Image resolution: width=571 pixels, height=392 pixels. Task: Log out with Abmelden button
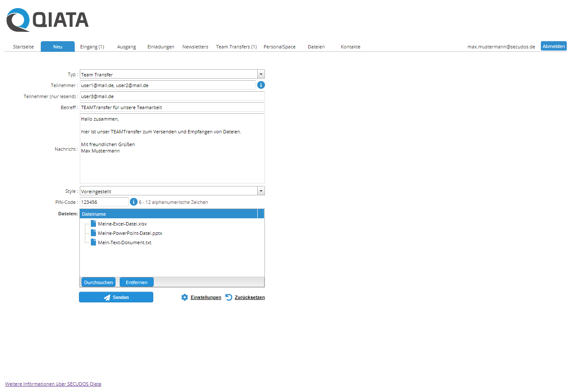(554, 46)
